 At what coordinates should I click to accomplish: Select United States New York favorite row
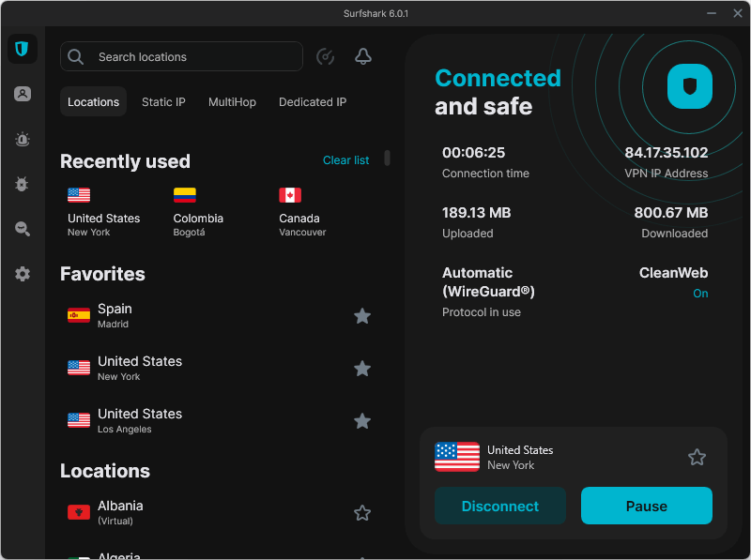click(220, 369)
